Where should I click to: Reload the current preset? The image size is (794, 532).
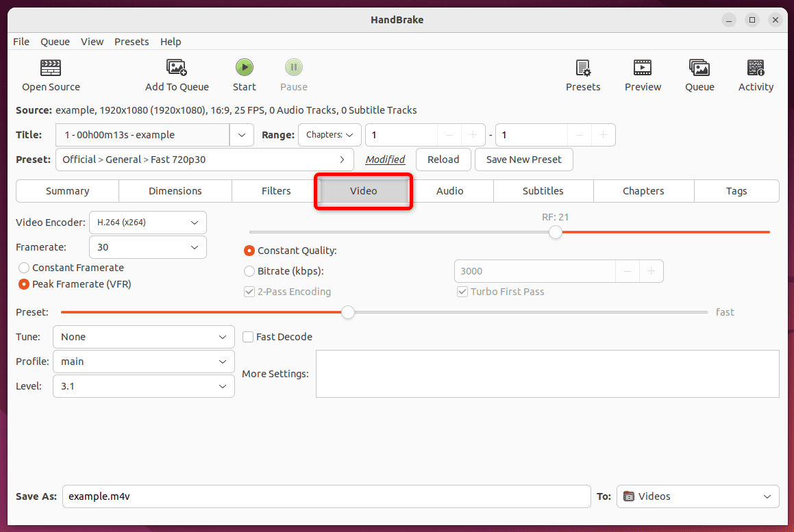tap(443, 159)
